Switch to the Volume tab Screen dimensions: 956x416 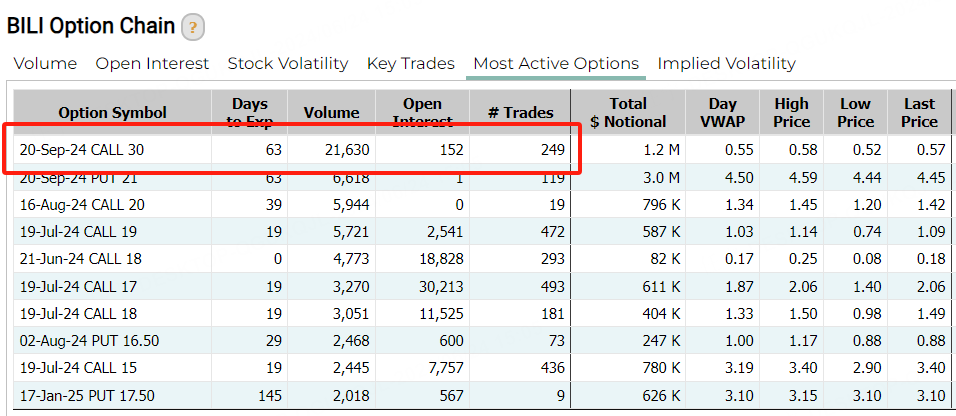(45, 64)
